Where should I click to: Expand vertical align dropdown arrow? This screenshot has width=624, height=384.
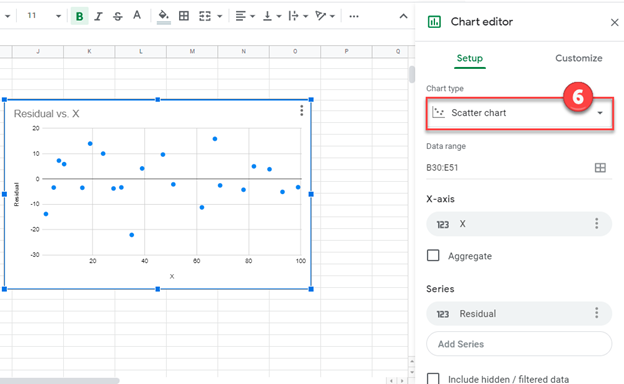(x=279, y=16)
